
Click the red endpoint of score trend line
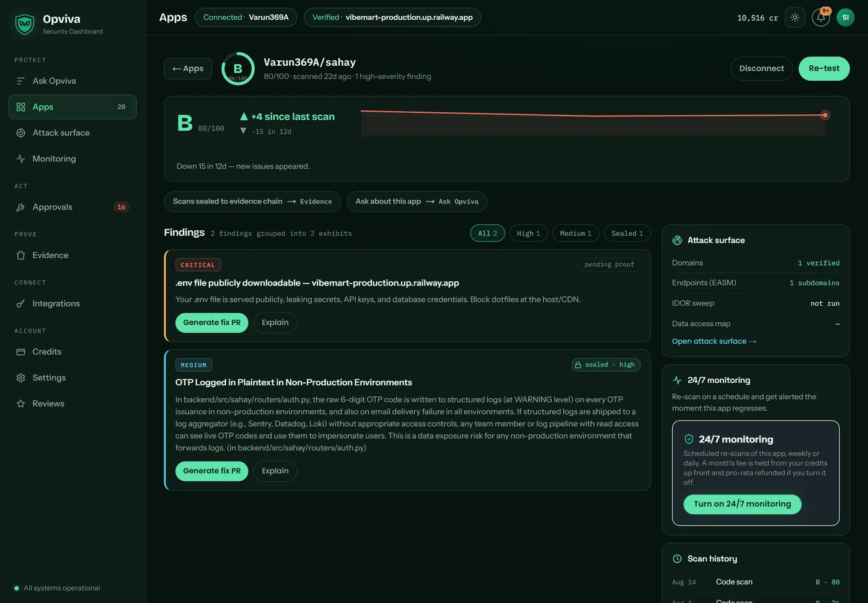point(825,115)
